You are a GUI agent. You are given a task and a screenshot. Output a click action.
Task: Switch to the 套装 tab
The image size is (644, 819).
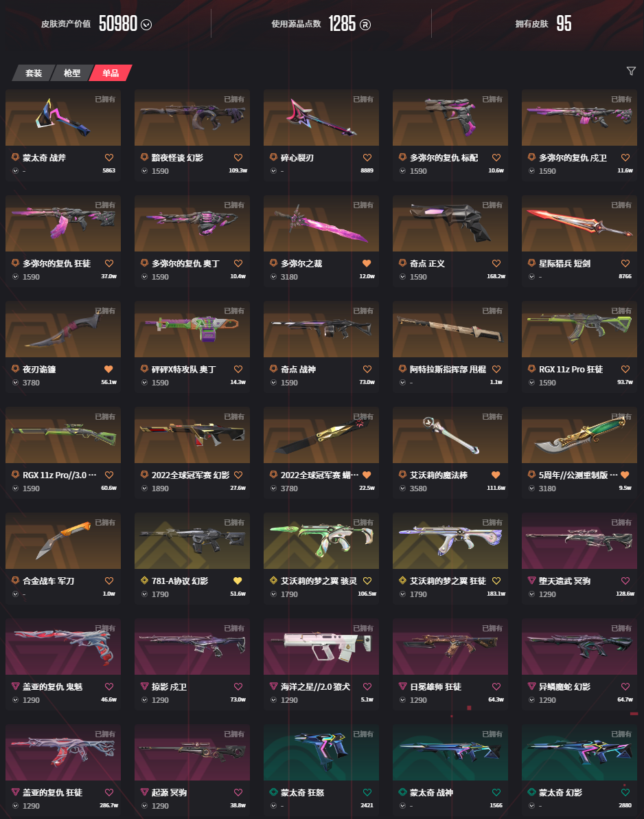pos(34,73)
